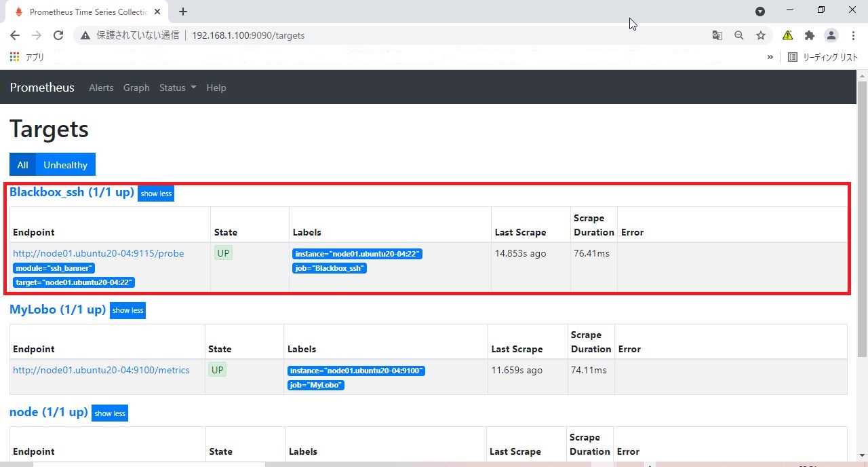
Task: Click the Targets page heading
Action: tap(50, 129)
